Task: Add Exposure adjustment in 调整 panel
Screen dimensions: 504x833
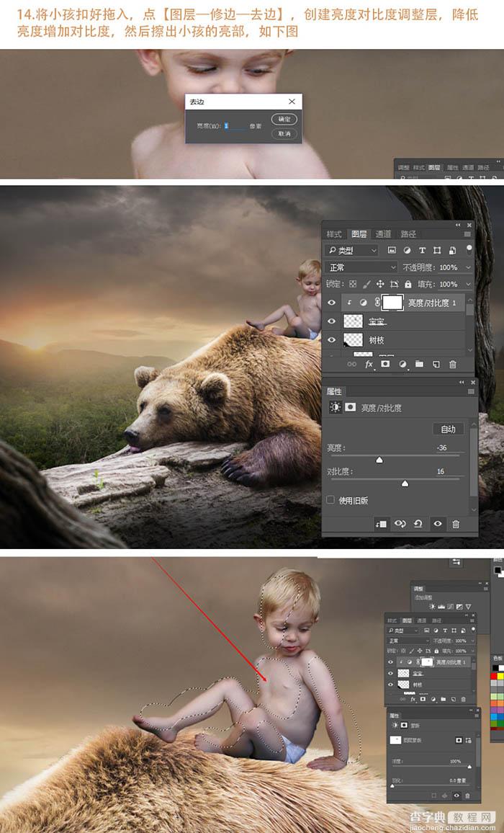Action: (x=459, y=607)
